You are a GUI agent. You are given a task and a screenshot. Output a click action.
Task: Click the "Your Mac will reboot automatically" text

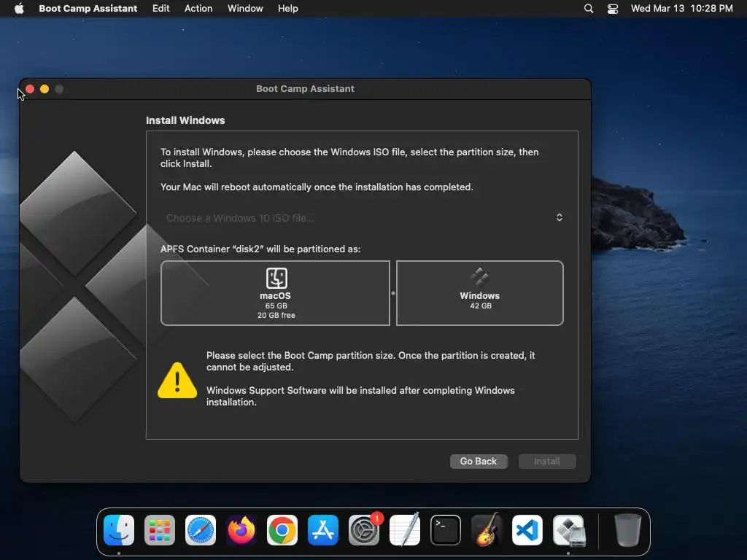pos(317,187)
